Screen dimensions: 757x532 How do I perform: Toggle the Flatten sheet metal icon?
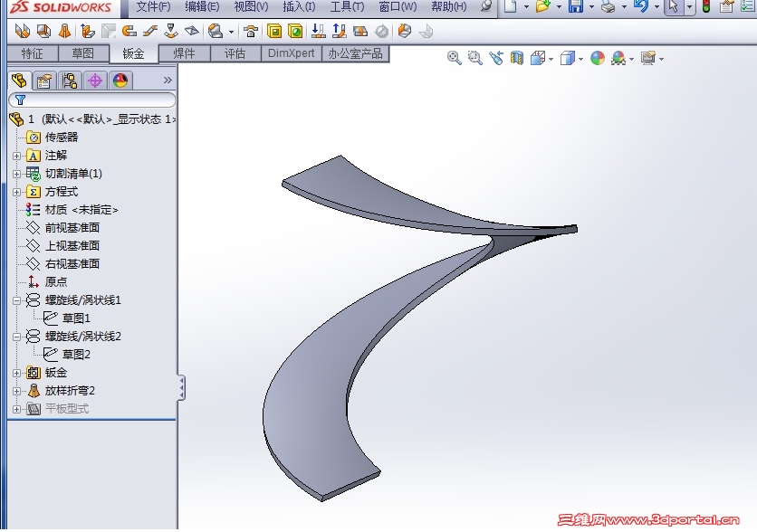coord(360,32)
